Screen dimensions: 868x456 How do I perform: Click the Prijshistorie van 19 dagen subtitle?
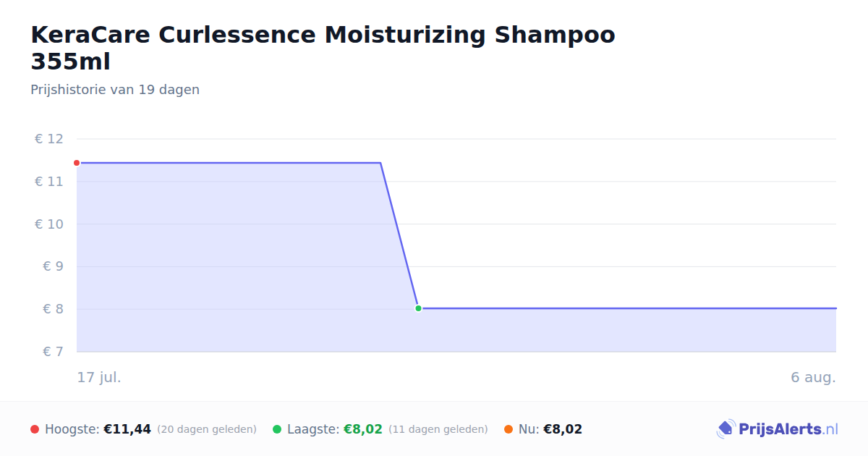click(x=115, y=90)
